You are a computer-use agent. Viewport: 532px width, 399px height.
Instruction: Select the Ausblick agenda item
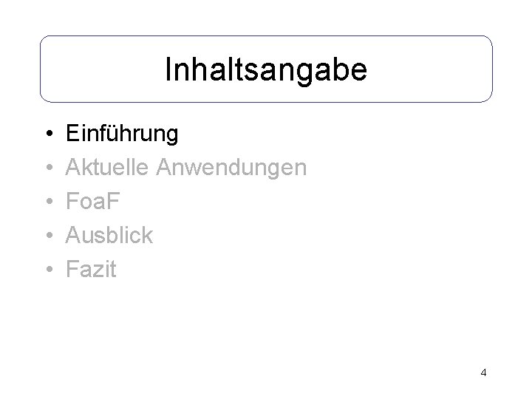pos(109,235)
